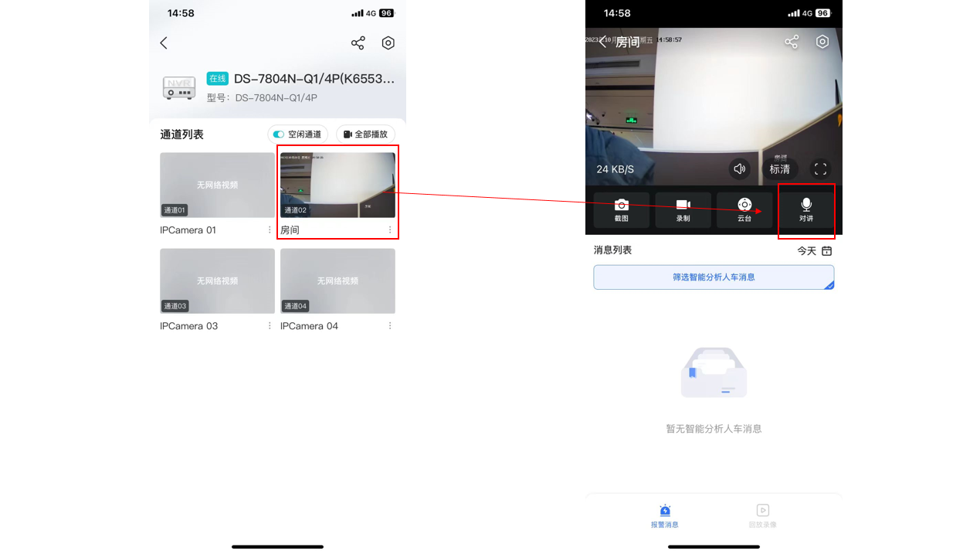Tap the 对讲 intercom microphone icon

point(805,209)
